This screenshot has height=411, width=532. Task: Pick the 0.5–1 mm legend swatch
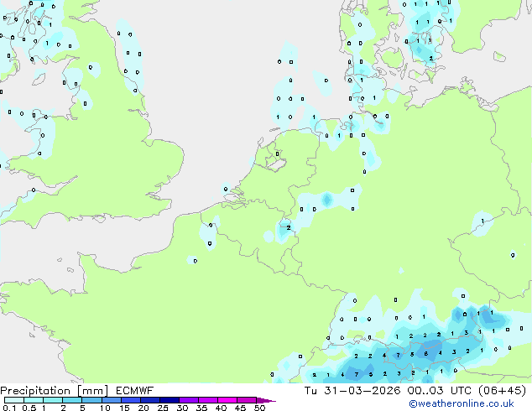[x=34, y=400]
